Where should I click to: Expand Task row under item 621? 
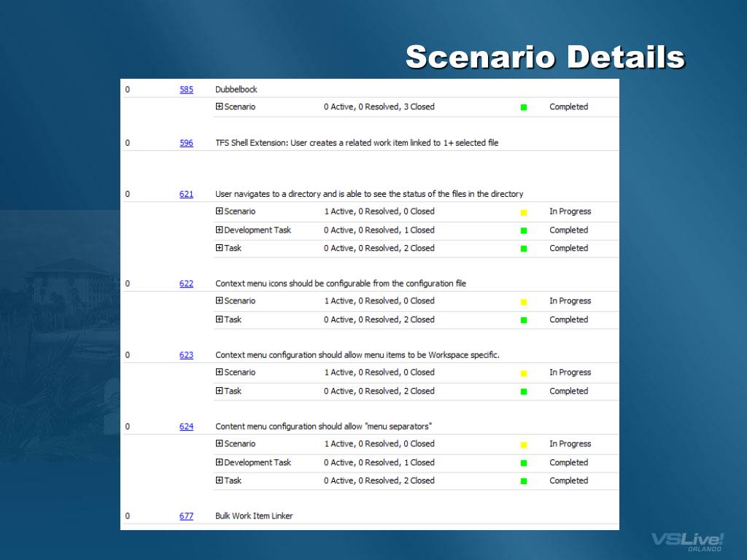click(219, 248)
